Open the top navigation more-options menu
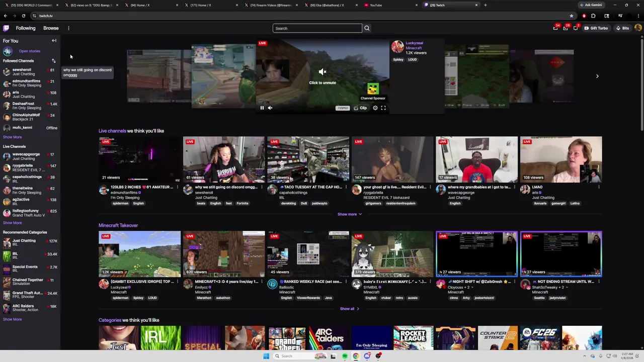This screenshot has height=362, width=644. coord(68,28)
